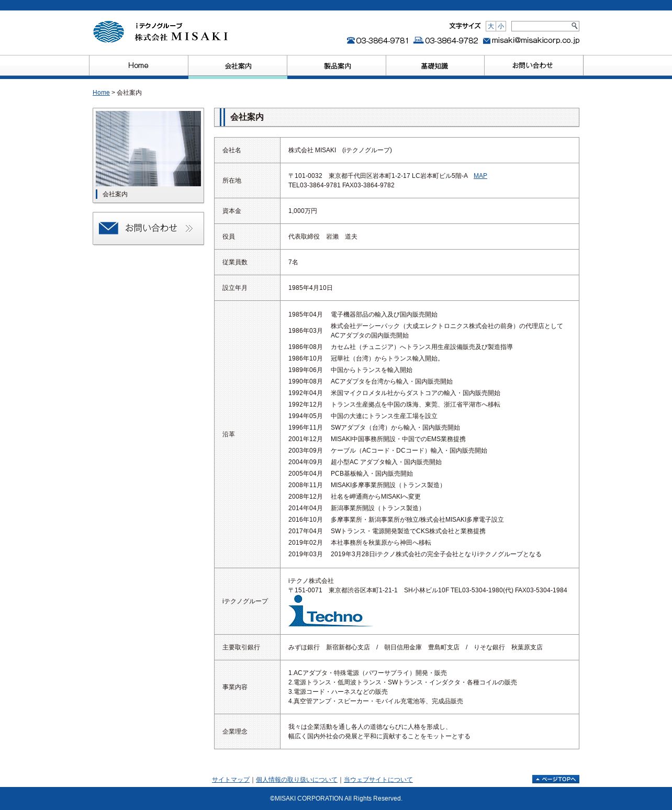The image size is (672, 810).
Task: Click the 会社案内 page heading
Action: coord(247,117)
